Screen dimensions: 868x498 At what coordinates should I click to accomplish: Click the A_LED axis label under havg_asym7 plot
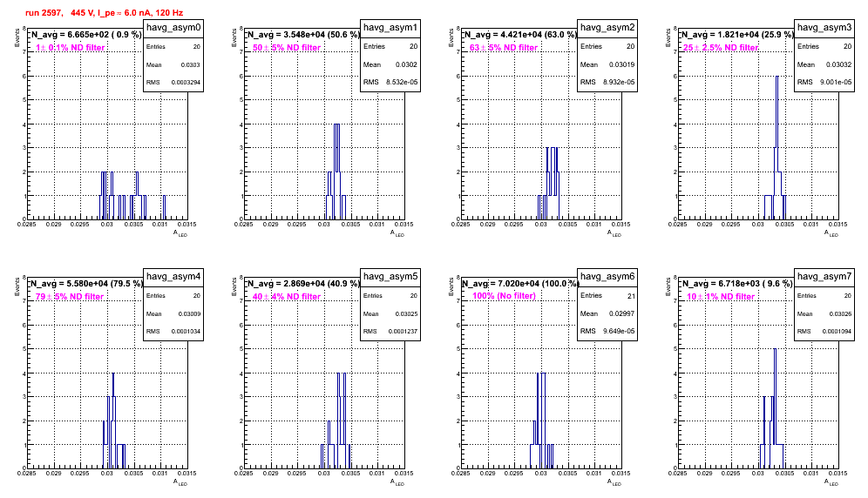pyautogui.click(x=831, y=482)
